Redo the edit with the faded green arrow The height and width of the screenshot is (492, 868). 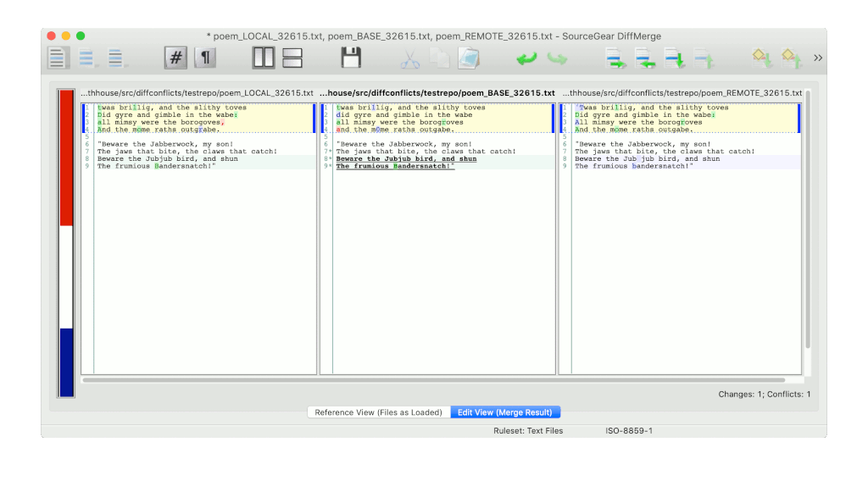click(x=557, y=58)
